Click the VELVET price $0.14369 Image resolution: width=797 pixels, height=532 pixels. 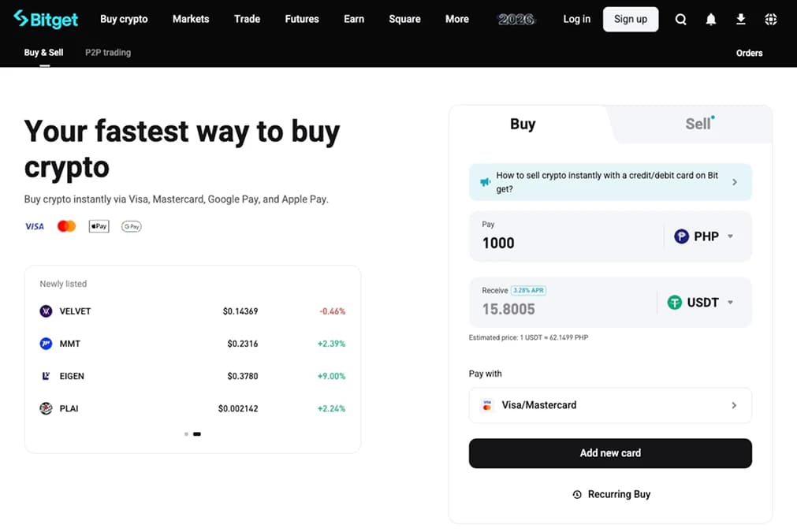(240, 311)
